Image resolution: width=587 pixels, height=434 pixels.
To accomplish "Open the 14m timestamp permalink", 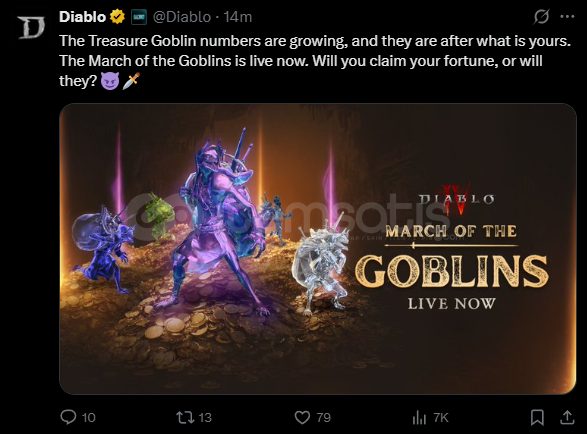I will click(x=238, y=17).
